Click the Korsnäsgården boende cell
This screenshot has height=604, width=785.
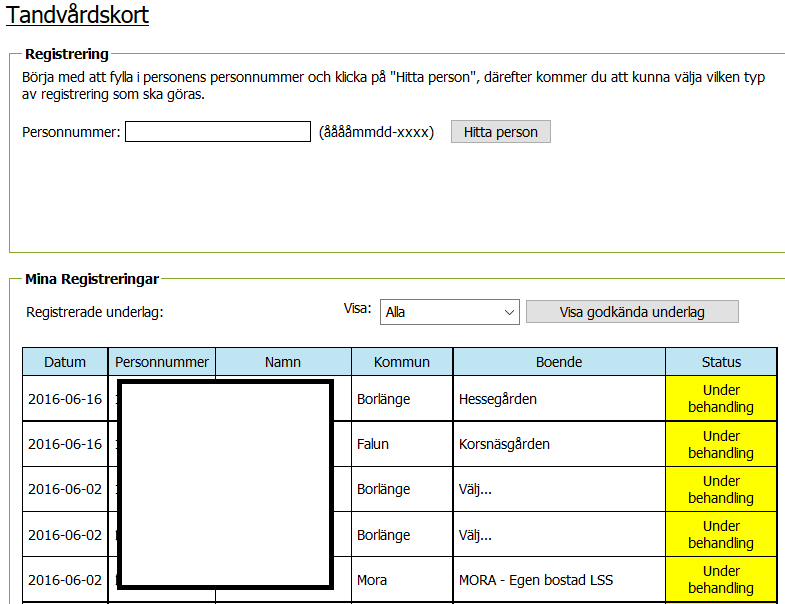(559, 444)
